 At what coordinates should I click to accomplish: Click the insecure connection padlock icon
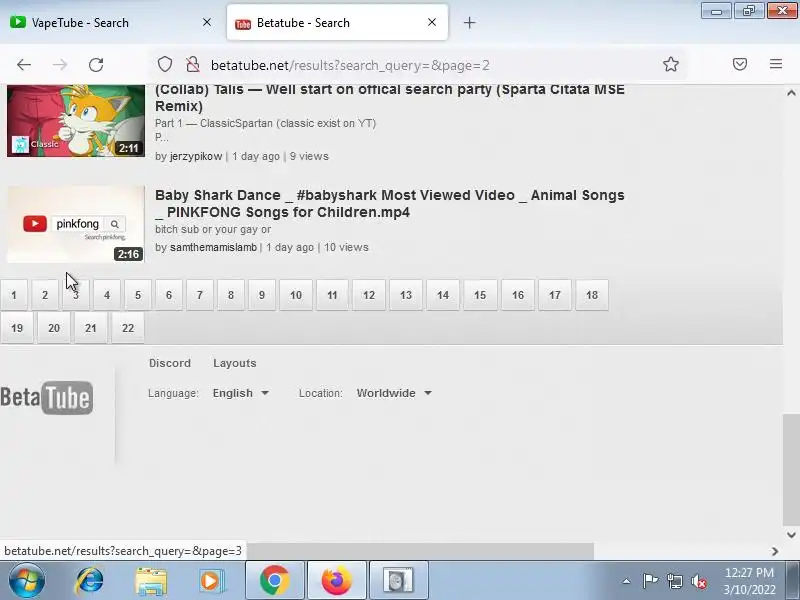coord(192,65)
